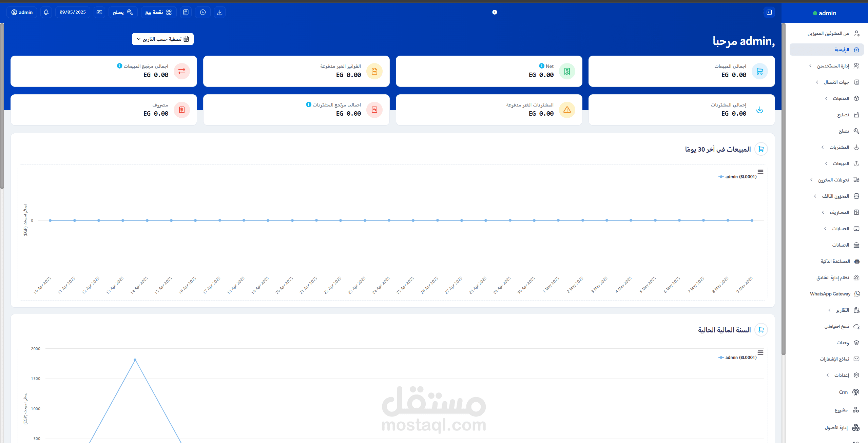
Task: Click the notification bell icon
Action: (46, 12)
